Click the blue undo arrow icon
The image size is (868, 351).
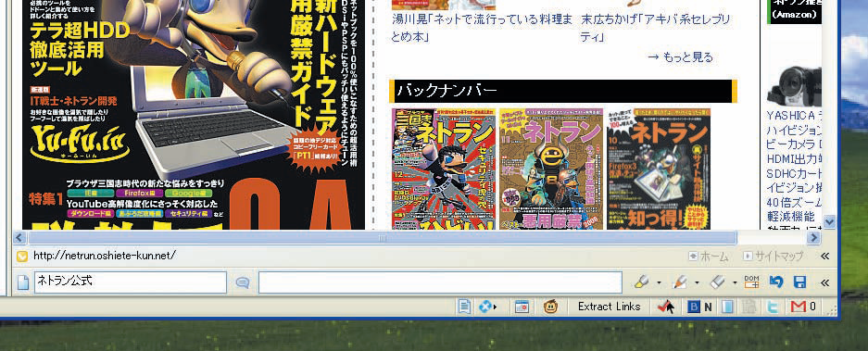point(777,282)
